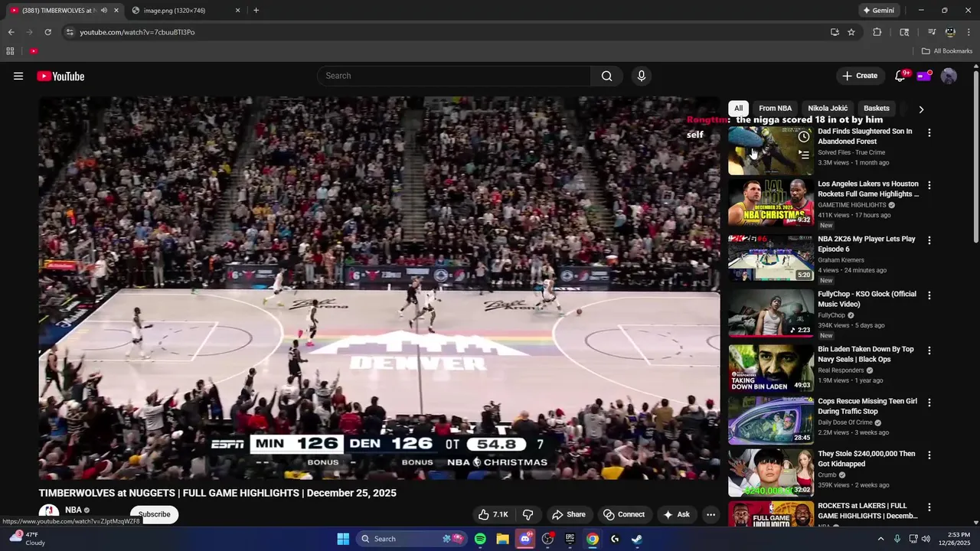The image size is (980, 551).
Task: Subscribe to the NBA channel
Action: tap(155, 514)
